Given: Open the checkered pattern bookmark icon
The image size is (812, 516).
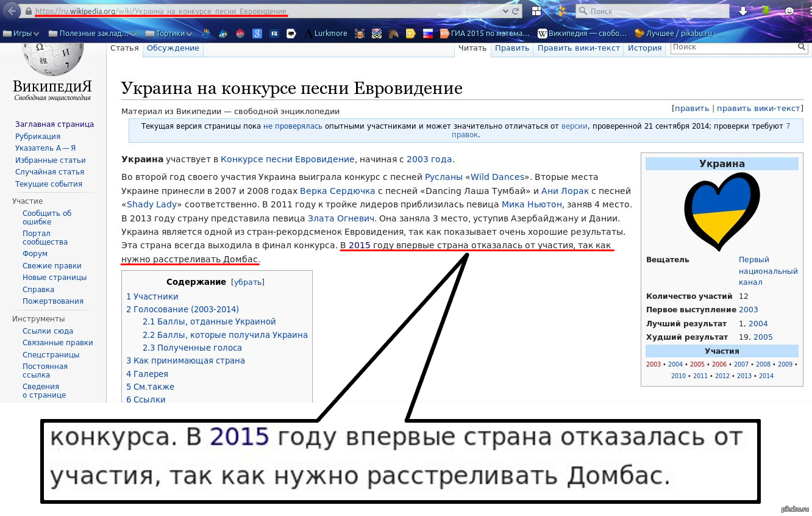Looking at the screenshot, I should click(x=377, y=34).
